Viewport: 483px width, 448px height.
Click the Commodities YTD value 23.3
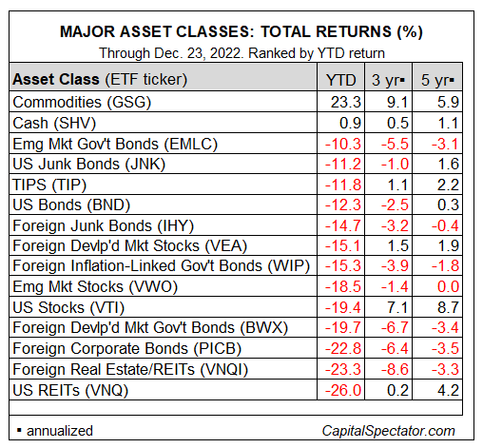[x=346, y=102]
